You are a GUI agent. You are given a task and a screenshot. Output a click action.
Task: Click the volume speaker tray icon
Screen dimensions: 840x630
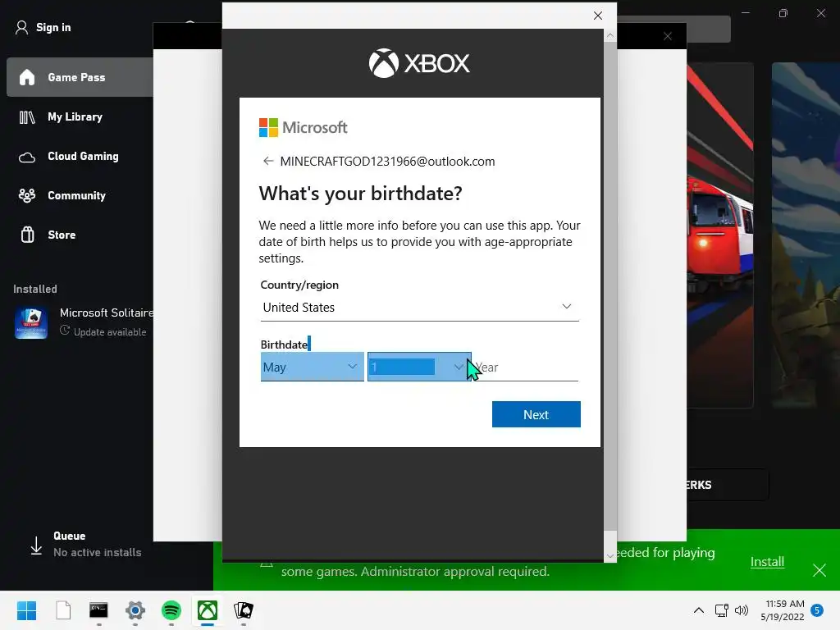pyautogui.click(x=742, y=610)
